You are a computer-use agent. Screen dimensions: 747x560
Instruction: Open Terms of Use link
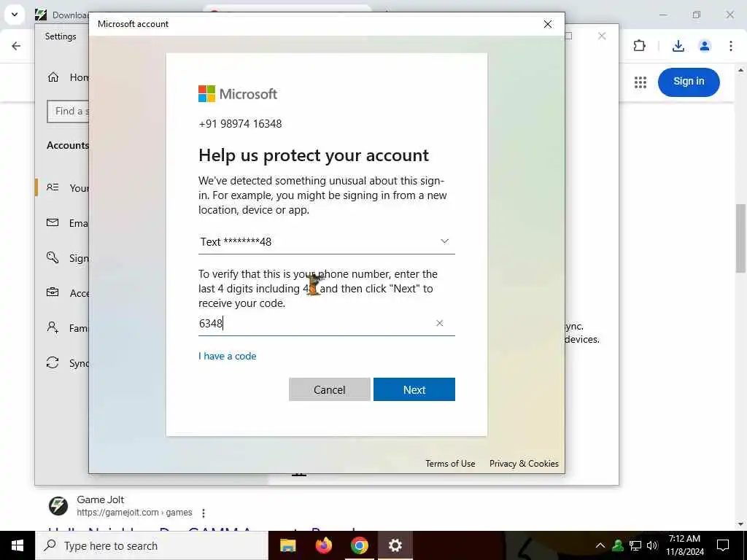tap(450, 463)
